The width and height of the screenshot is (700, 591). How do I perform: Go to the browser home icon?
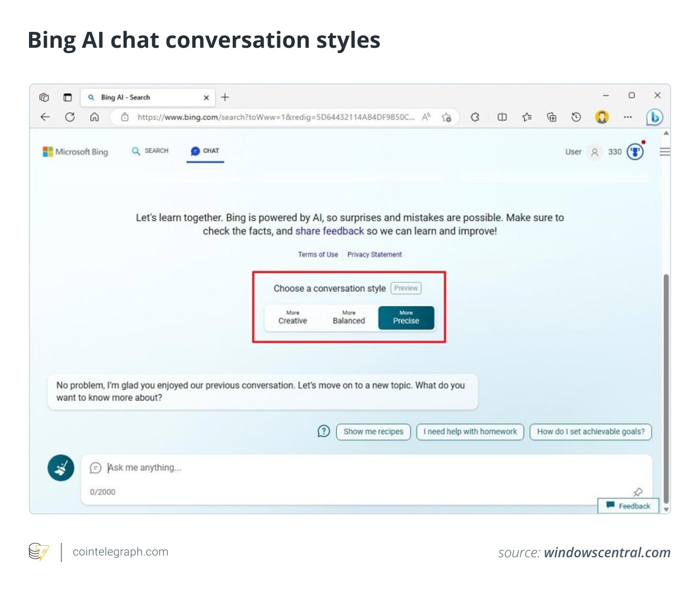click(x=95, y=117)
